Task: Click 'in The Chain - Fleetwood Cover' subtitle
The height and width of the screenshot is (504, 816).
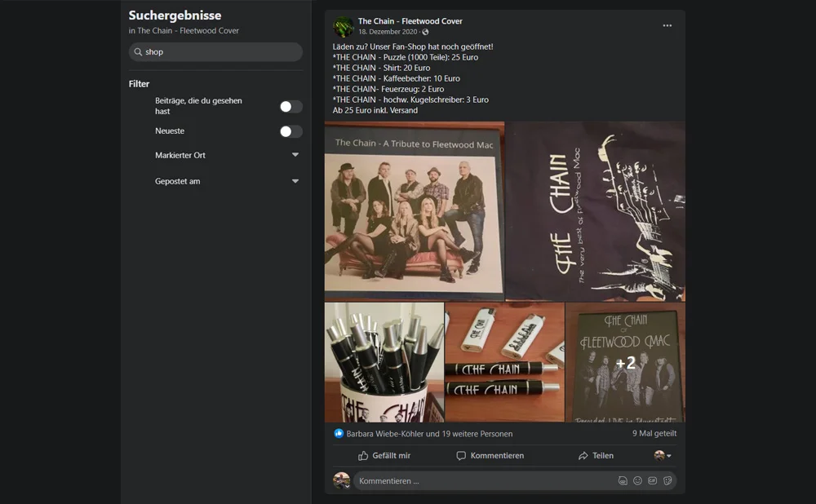Action: (x=184, y=31)
